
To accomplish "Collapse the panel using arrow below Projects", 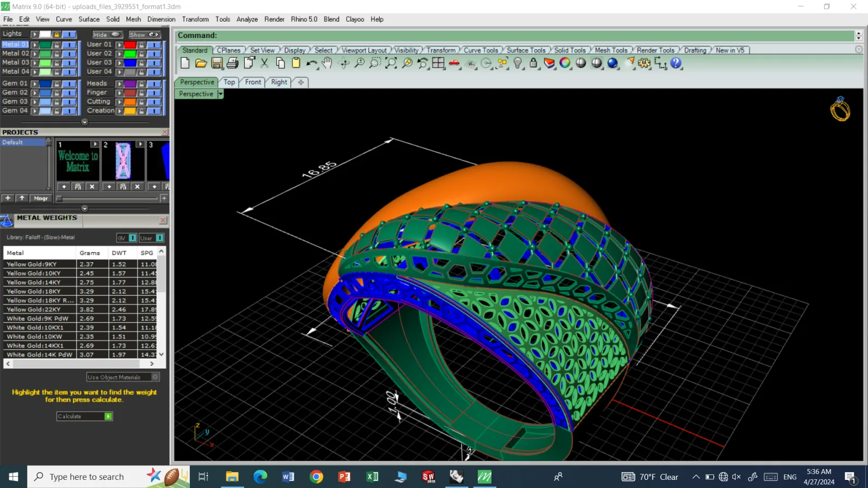I will (x=85, y=209).
